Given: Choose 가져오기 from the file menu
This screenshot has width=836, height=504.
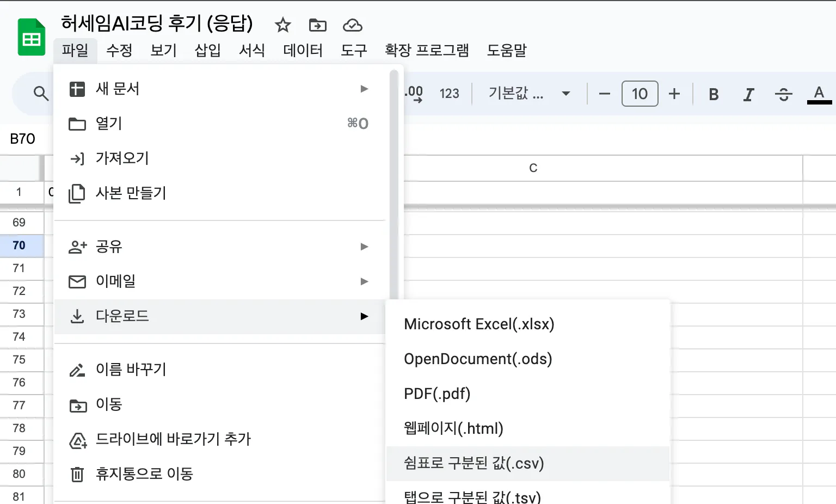Looking at the screenshot, I should point(220,158).
